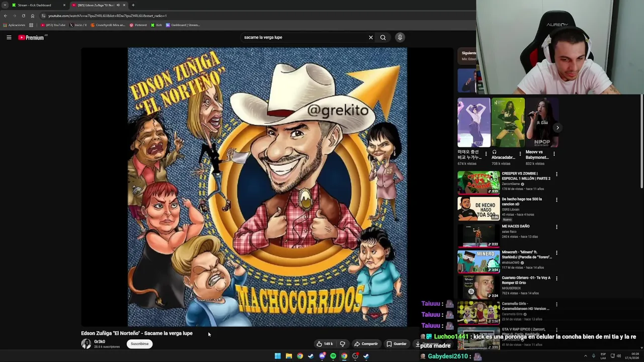Viewport: 644px width, 362px height.
Task: Show hidden system tray icons
Action: point(585,356)
